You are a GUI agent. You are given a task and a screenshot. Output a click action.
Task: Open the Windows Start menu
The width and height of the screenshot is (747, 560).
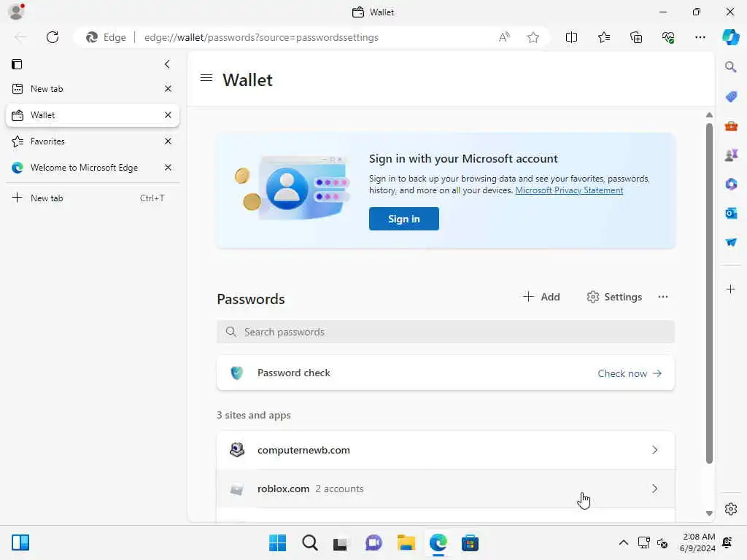(277, 542)
